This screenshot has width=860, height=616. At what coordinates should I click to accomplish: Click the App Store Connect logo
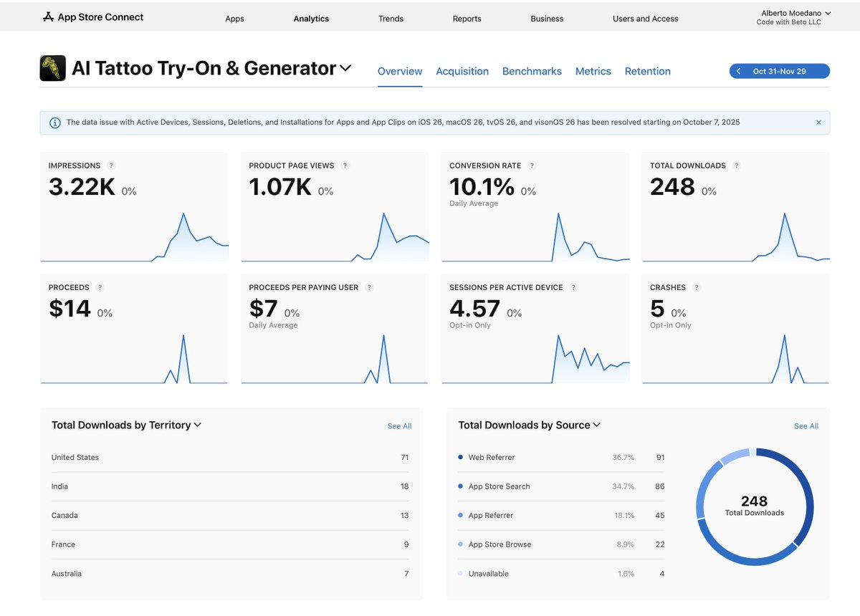(93, 16)
